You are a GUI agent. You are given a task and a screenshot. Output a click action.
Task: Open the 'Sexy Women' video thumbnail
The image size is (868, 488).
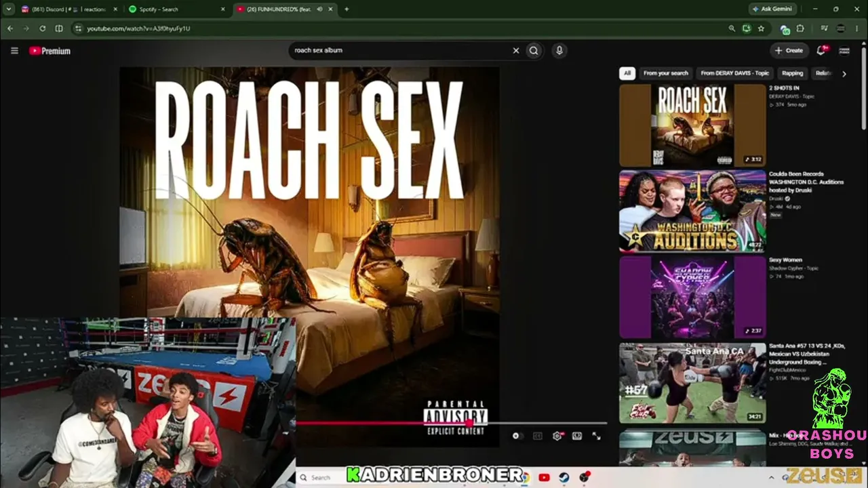(x=692, y=297)
